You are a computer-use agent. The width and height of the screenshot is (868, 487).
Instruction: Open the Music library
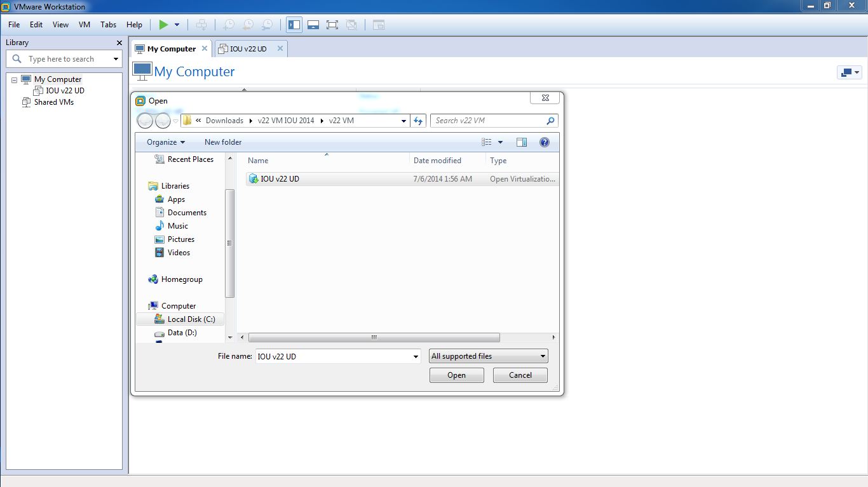[x=178, y=226]
